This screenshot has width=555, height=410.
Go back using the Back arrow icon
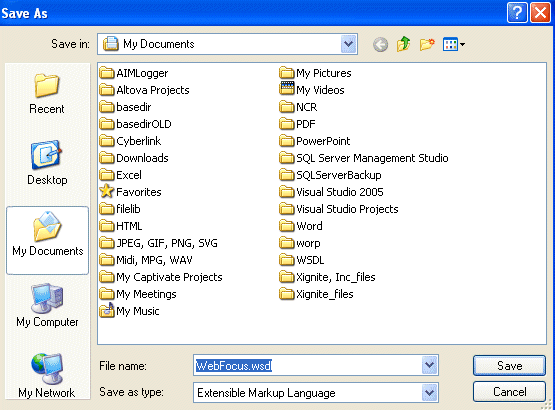click(x=381, y=45)
